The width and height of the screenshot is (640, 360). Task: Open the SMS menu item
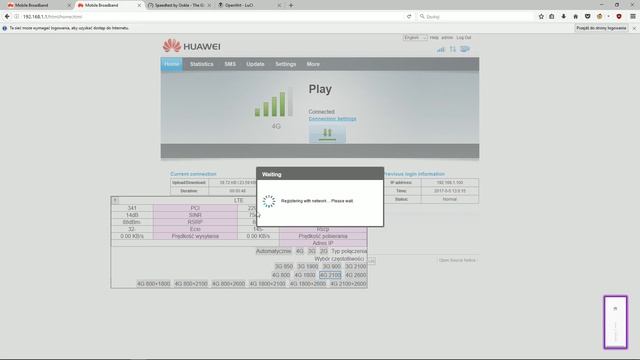(230, 64)
